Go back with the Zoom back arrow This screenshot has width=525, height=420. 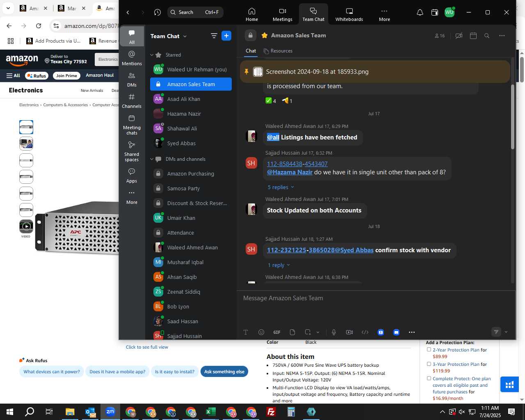coord(128,12)
